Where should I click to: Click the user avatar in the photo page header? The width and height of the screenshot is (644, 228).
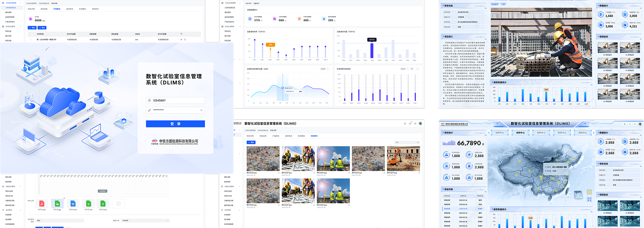[420, 123]
